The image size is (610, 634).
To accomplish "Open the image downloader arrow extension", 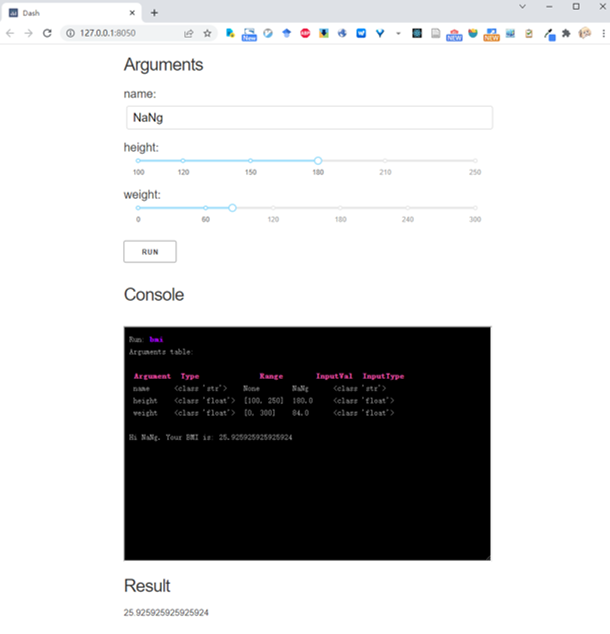I will click(324, 33).
